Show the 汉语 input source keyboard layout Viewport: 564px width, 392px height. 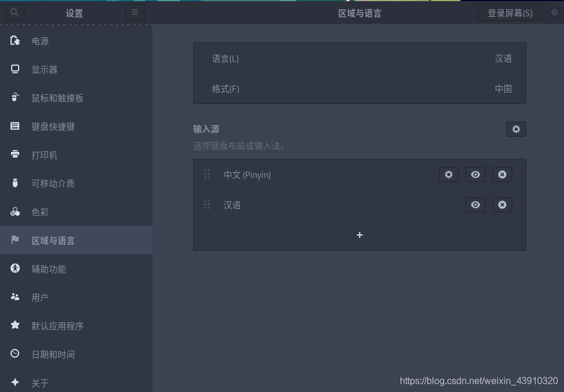coord(476,205)
